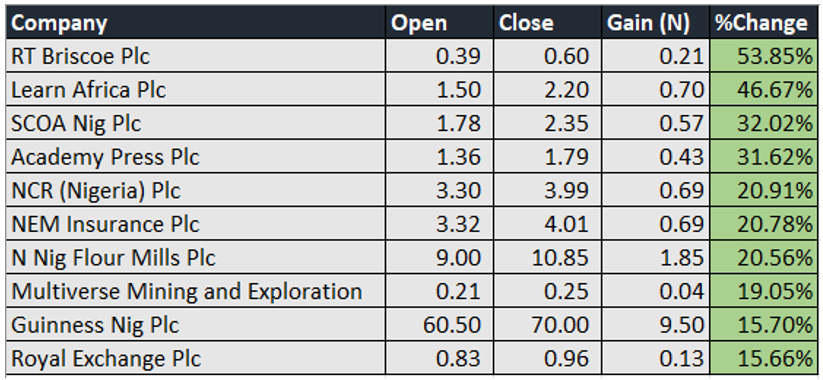Click the Academy Press Plc cell
This screenshot has height=380, width=823.
[x=196, y=156]
